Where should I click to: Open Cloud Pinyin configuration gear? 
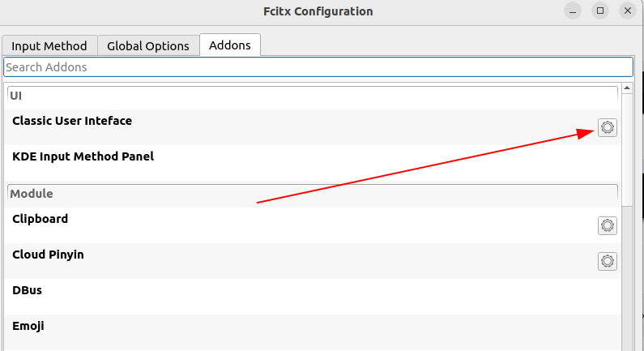607,261
